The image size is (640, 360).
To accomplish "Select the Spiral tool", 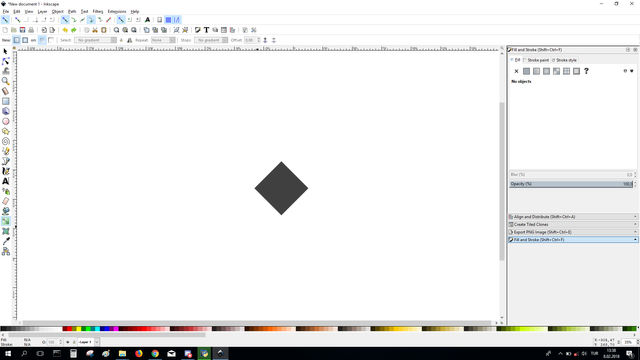I will [5, 141].
